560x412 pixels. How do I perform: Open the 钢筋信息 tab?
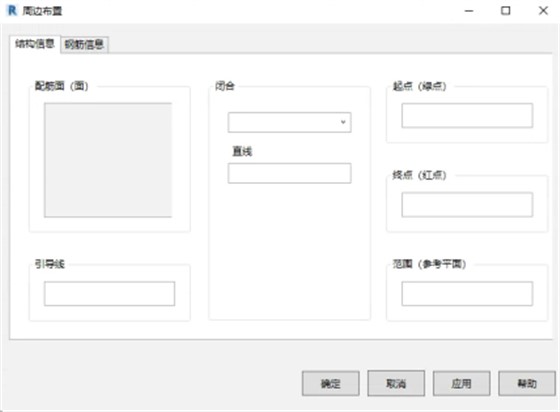pyautogui.click(x=84, y=45)
